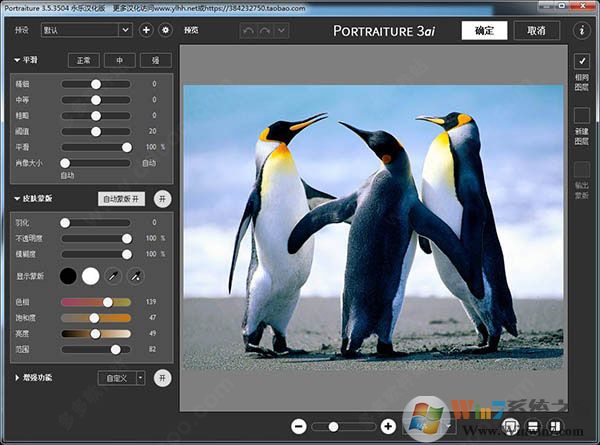Collapse the 平滑 smoothing section

point(16,61)
